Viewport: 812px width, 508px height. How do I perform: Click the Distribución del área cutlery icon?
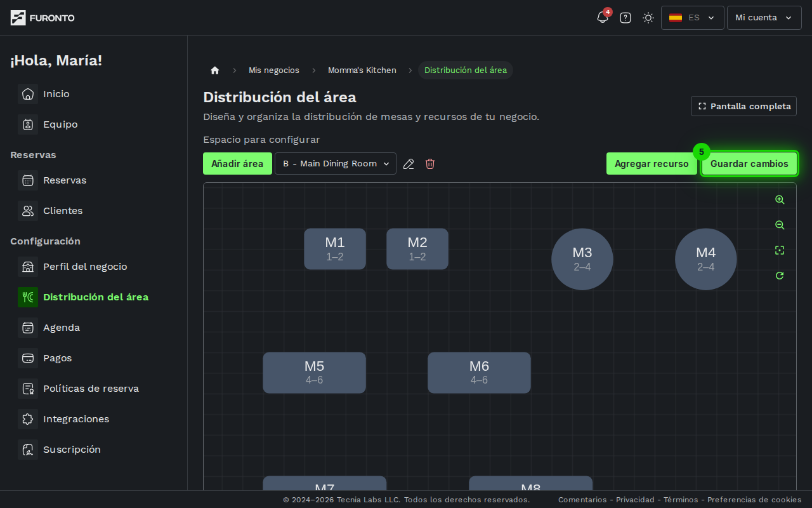click(28, 297)
